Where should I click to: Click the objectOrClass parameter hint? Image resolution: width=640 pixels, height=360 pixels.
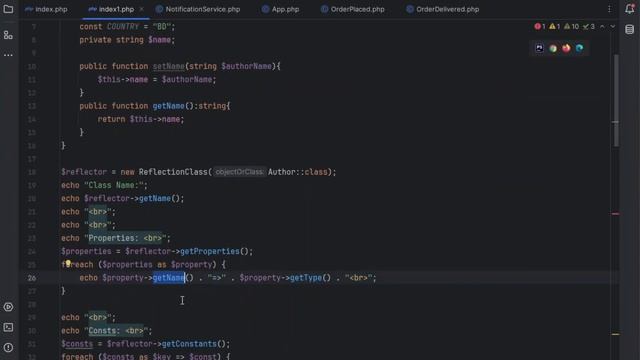(239, 172)
